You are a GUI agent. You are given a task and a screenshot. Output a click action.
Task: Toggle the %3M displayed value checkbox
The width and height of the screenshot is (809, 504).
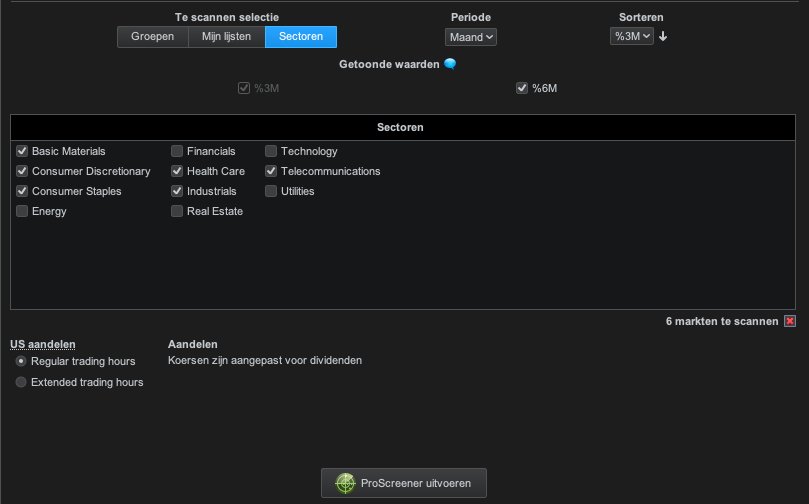[x=244, y=88]
